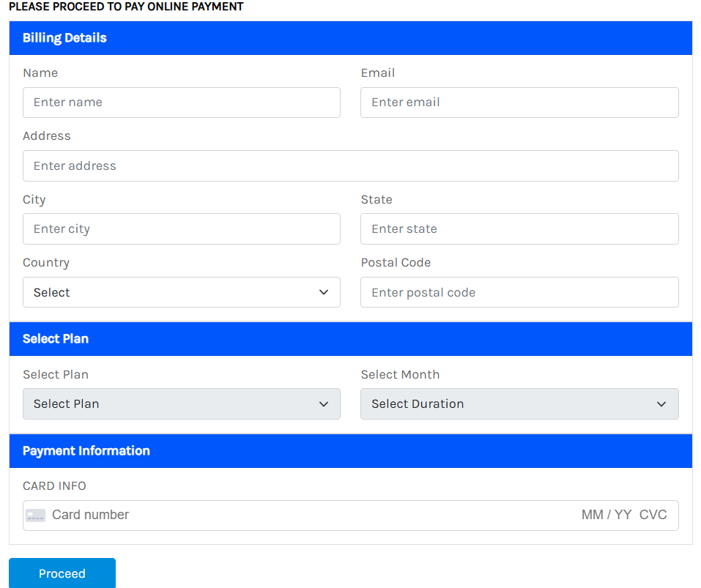
Task: Focus the Enter name field
Action: click(181, 103)
